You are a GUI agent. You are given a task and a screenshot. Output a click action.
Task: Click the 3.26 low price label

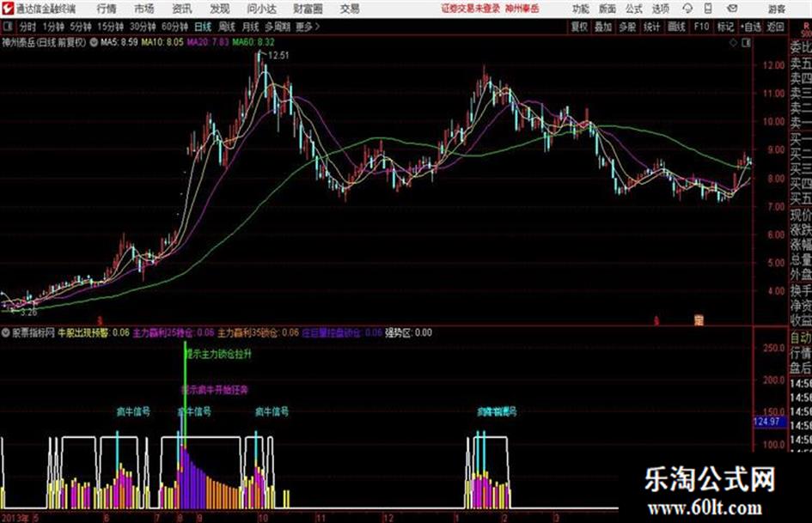click(x=28, y=313)
